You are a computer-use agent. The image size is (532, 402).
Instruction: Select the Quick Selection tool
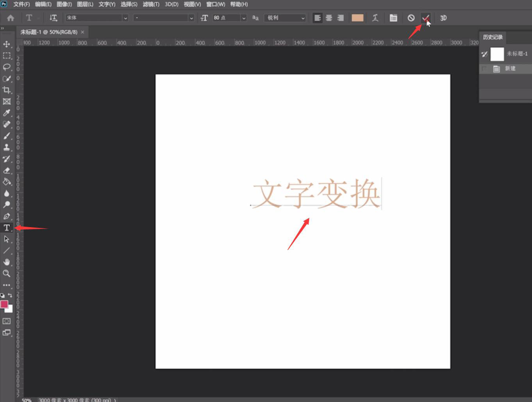7,78
